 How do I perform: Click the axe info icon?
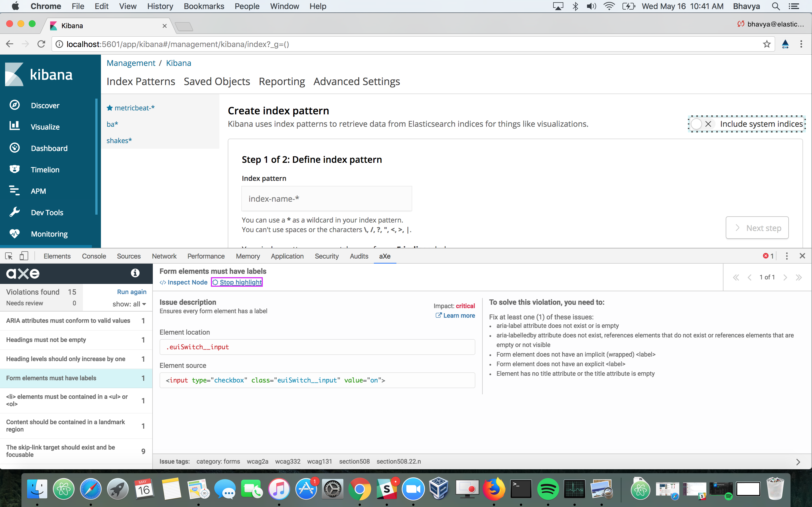click(135, 273)
